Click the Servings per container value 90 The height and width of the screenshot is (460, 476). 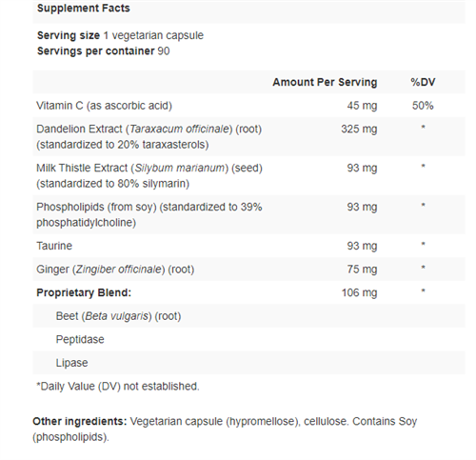tap(164, 51)
